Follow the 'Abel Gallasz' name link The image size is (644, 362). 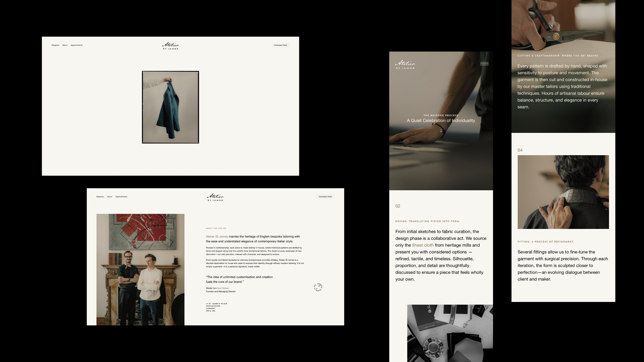223,288
